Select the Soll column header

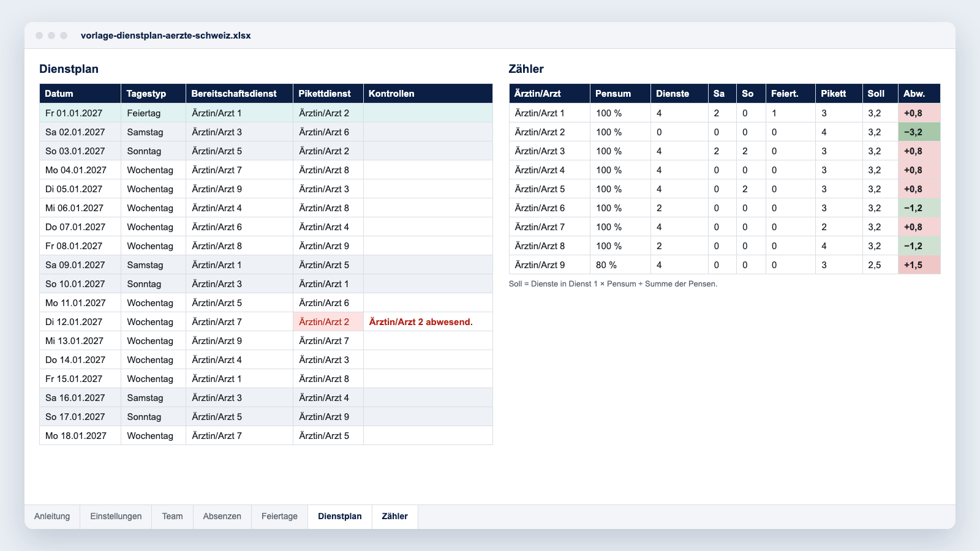point(880,94)
